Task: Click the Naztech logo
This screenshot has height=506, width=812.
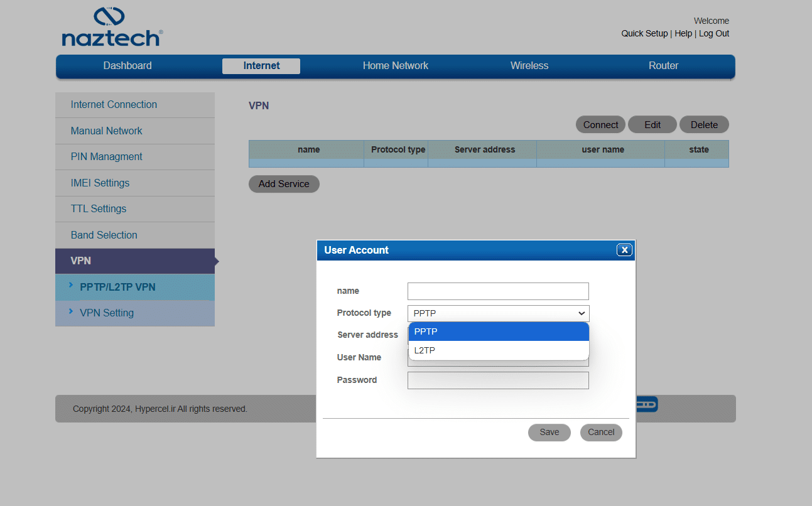Action: tap(112, 27)
